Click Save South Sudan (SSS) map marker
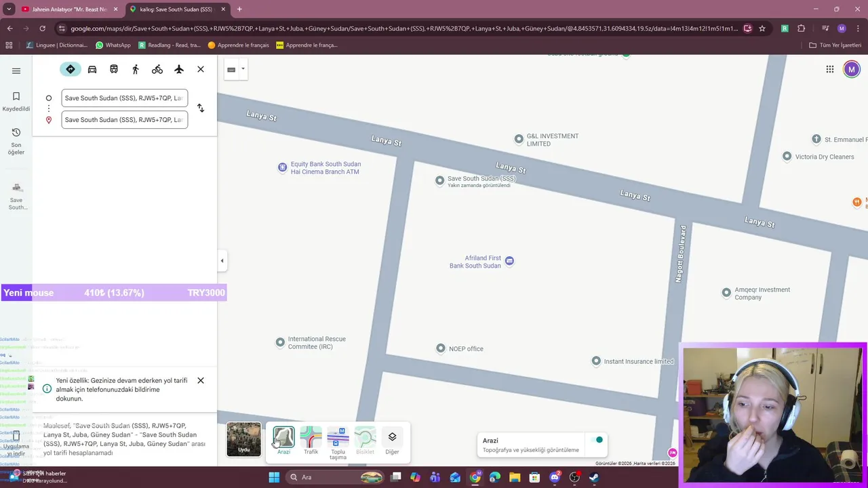The image size is (868, 488). tap(440, 180)
